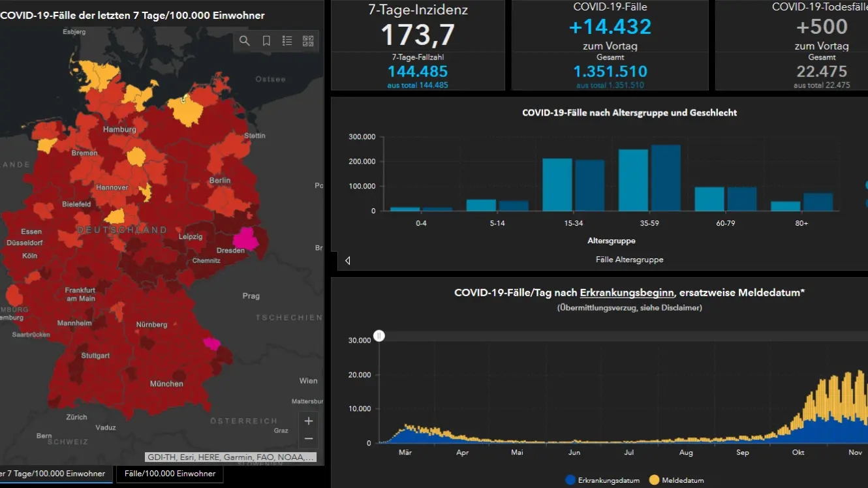Screen dimensions: 868x488
Task: Click the Erkrankungsbeginn underlined link in title
Action: click(x=627, y=293)
